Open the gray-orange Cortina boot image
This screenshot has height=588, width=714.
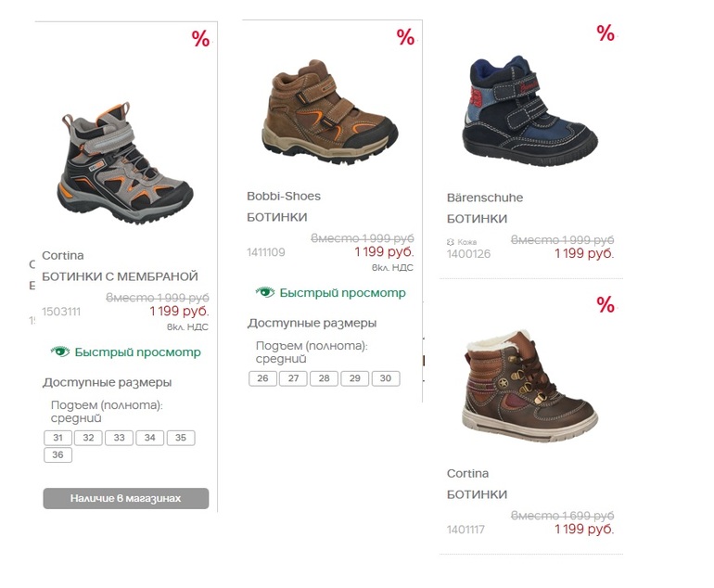126,169
